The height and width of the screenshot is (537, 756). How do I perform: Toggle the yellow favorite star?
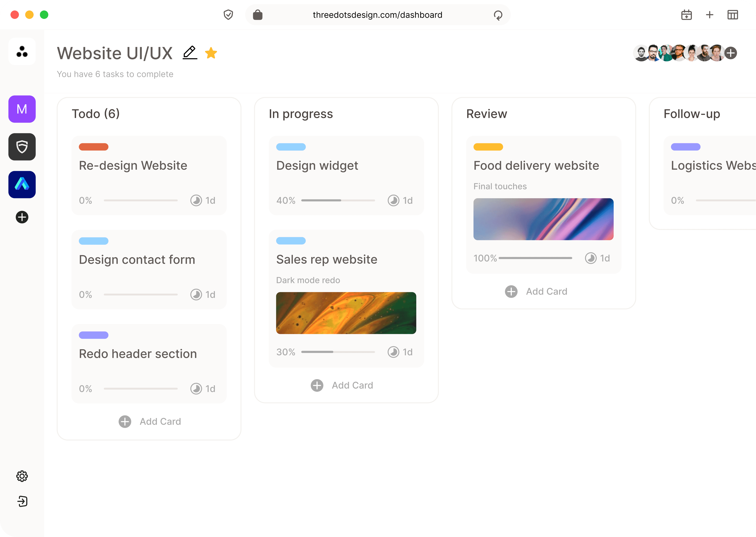tap(211, 53)
